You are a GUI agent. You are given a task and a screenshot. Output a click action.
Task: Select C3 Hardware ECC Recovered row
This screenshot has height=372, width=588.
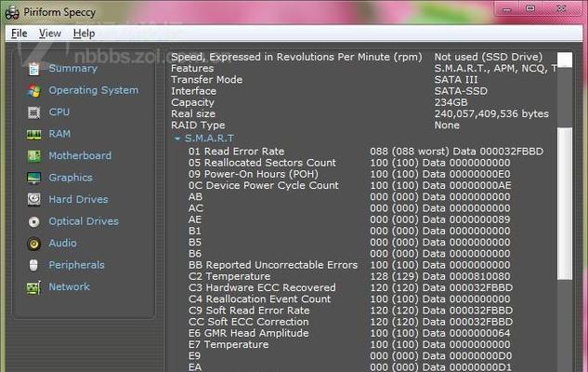tap(350, 287)
